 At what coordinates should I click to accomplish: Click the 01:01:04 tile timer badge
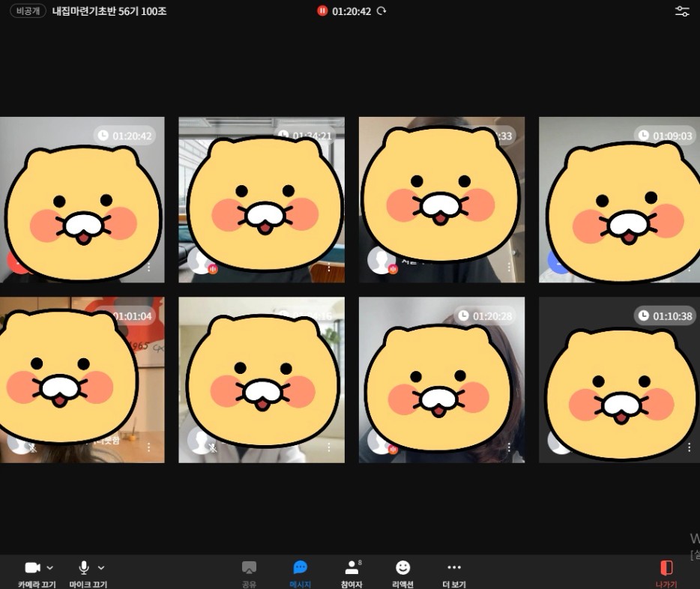click(x=132, y=316)
